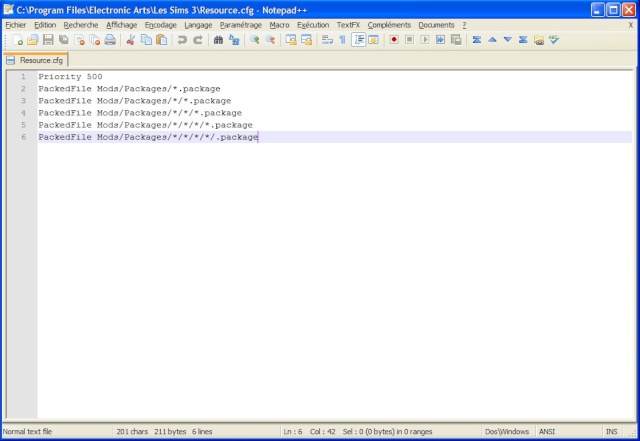The height and width of the screenshot is (441, 640).
Task: Close document with menu bar X
Action: coord(631,25)
